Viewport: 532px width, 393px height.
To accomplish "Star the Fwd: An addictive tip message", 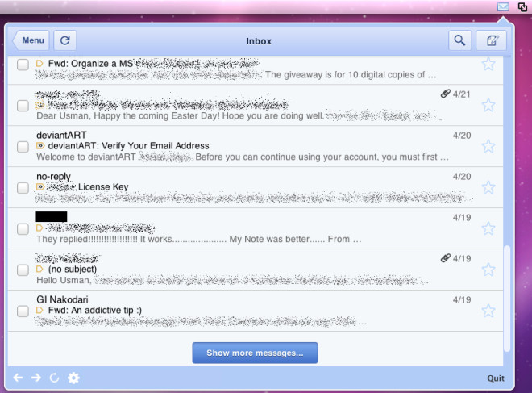I will (x=488, y=311).
